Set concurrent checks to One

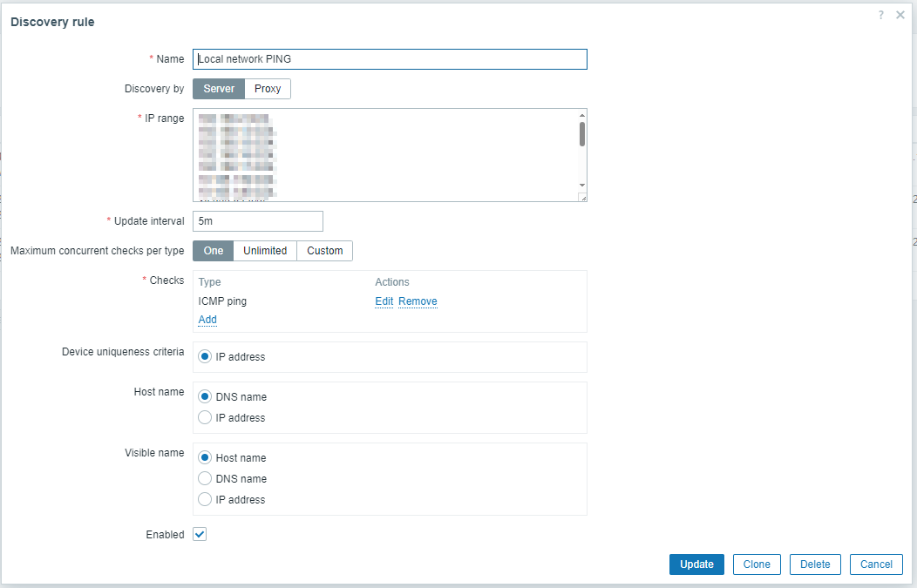click(x=213, y=251)
